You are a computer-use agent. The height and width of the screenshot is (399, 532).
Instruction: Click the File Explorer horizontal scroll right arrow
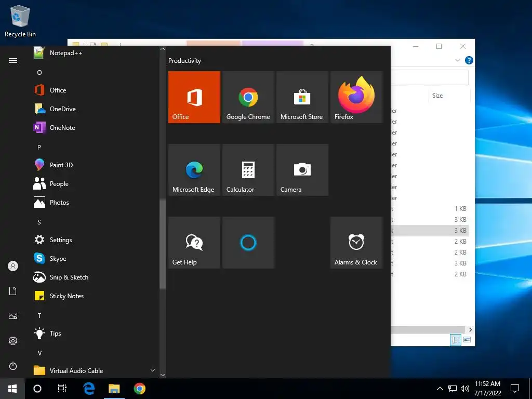tap(470, 329)
